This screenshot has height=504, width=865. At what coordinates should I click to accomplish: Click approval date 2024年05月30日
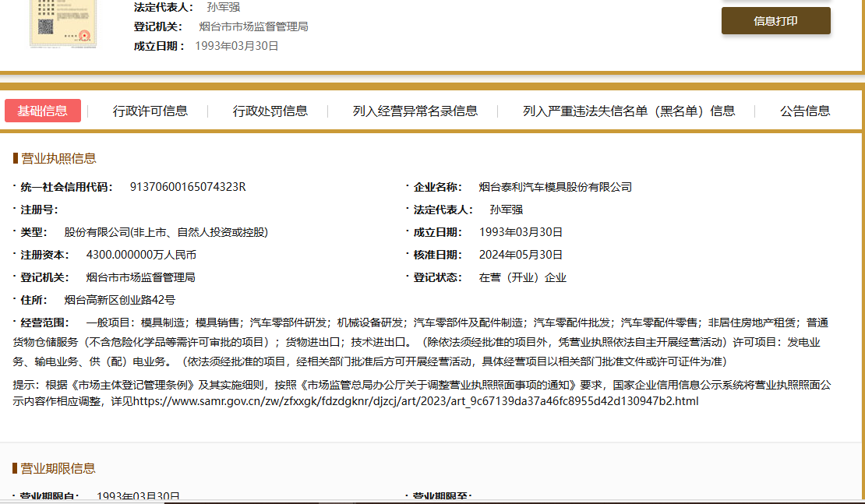pyautogui.click(x=521, y=255)
